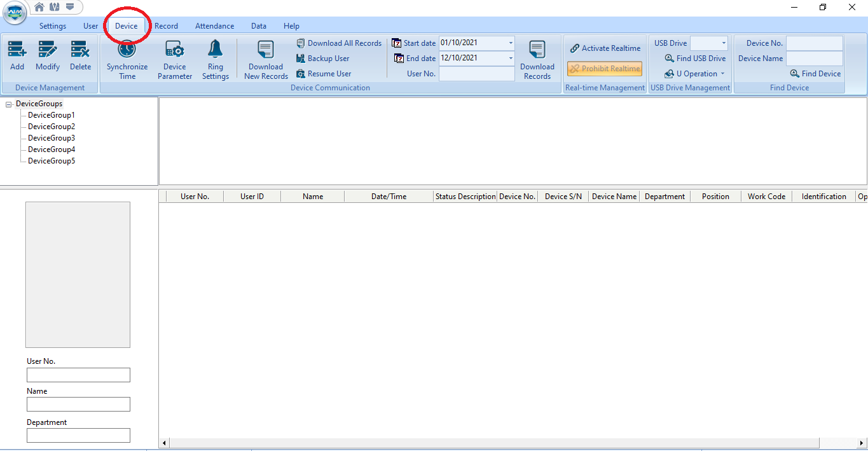Collapse the DeviceGroups tree node
The image size is (868, 451).
pos(8,104)
